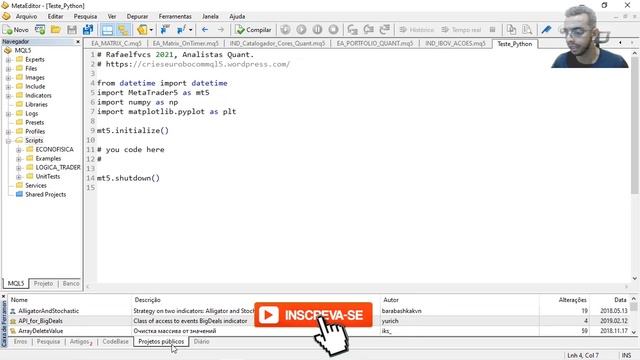Click the pause debugging icon
This screenshot has height=360, width=640.
coord(317,29)
